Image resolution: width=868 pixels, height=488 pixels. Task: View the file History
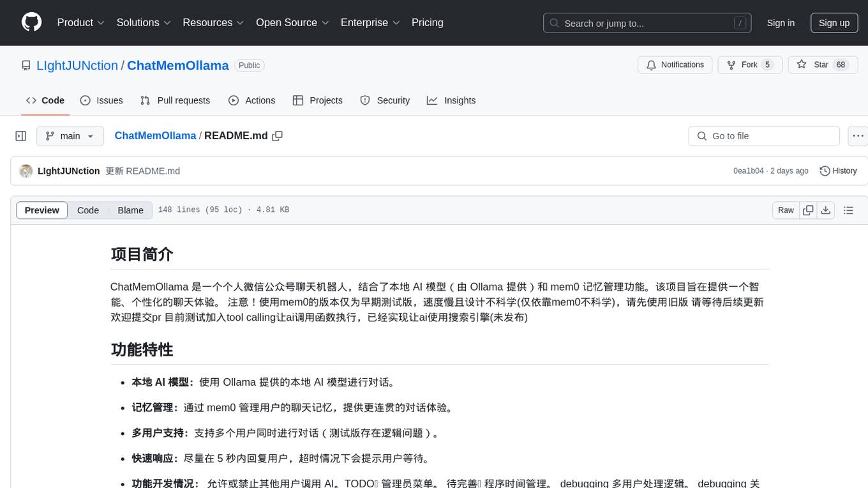tap(838, 171)
